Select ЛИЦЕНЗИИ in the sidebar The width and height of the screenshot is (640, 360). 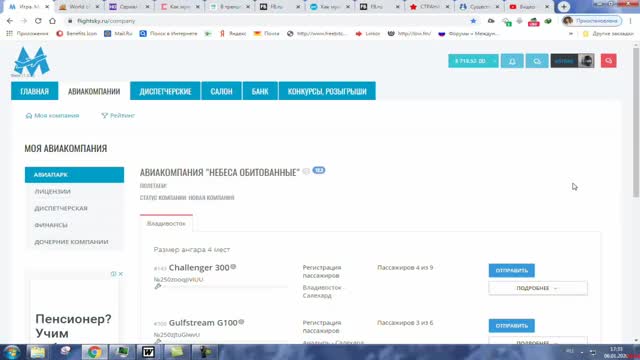pos(74,191)
